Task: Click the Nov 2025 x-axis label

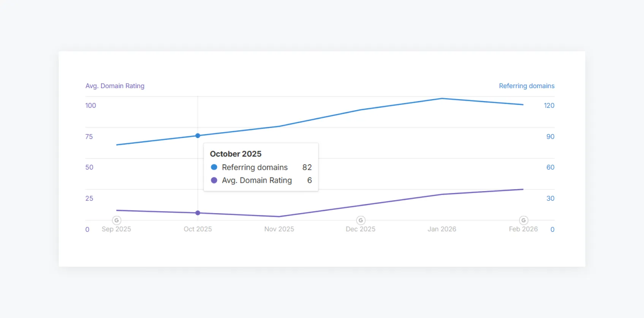Action: 279,229
